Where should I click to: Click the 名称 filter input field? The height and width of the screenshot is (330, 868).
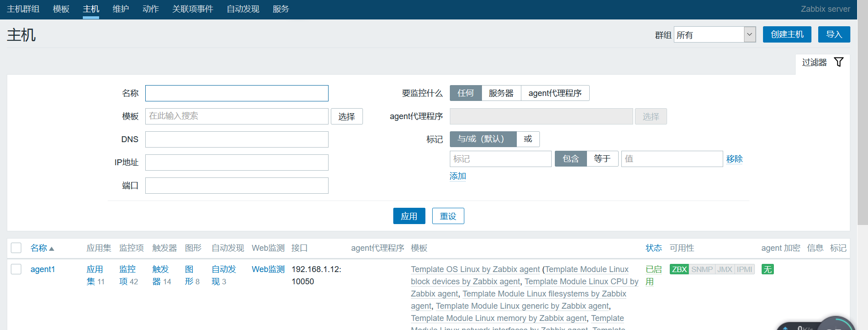tap(237, 93)
